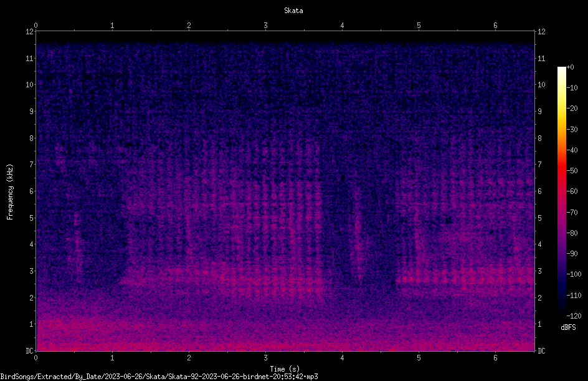Screen dimensions: 588x381
Task: Click the 'Frequency (kHz)' axis label
Action: (x=10, y=191)
